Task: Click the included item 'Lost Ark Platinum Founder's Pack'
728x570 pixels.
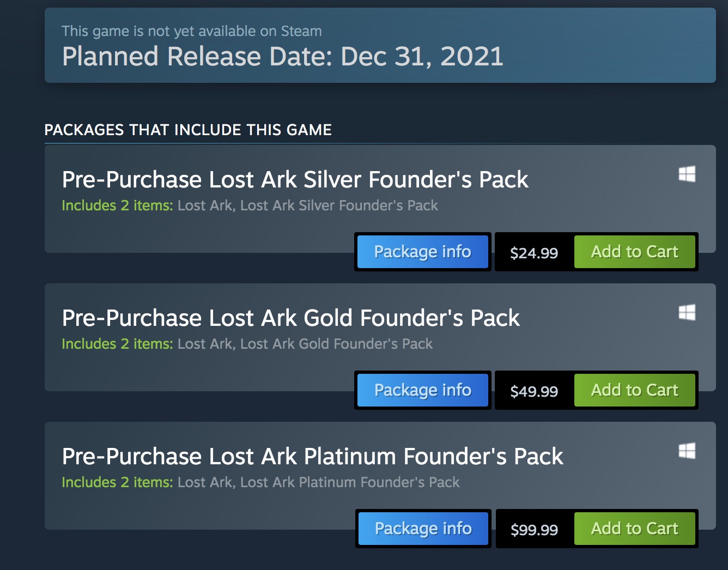Action: pyautogui.click(x=350, y=482)
